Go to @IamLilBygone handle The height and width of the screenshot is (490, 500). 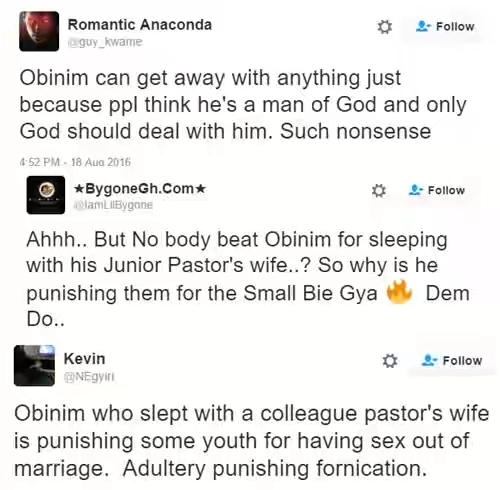coord(113,205)
